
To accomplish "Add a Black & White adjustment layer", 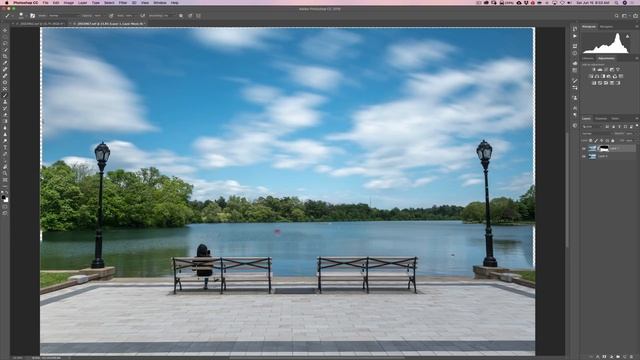I will pos(603,76).
